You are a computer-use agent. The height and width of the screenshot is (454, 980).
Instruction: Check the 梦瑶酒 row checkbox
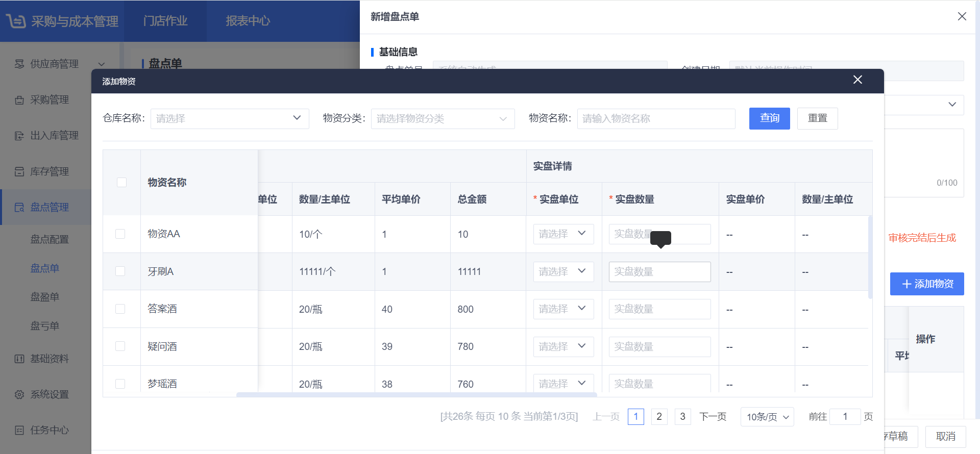coord(120,384)
